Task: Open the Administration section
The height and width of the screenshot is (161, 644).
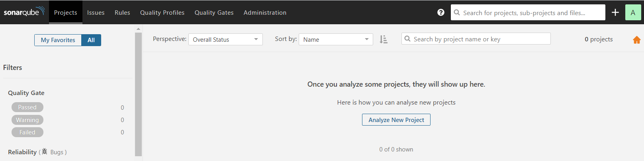Action: (x=265, y=12)
